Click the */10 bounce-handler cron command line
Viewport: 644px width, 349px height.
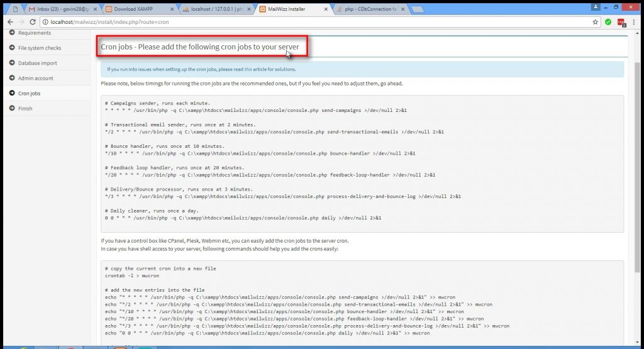260,153
